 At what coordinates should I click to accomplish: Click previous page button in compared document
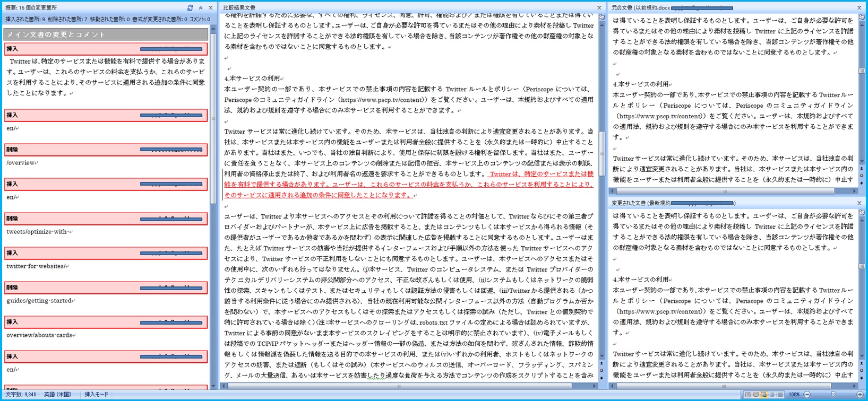[x=601, y=364]
